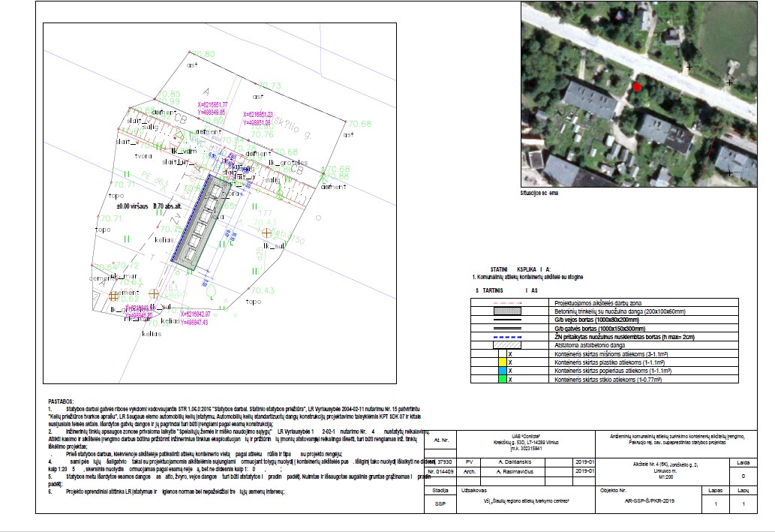Click the legend text "G/b vejos bortas (1000x80x200mm)"

[596, 320]
